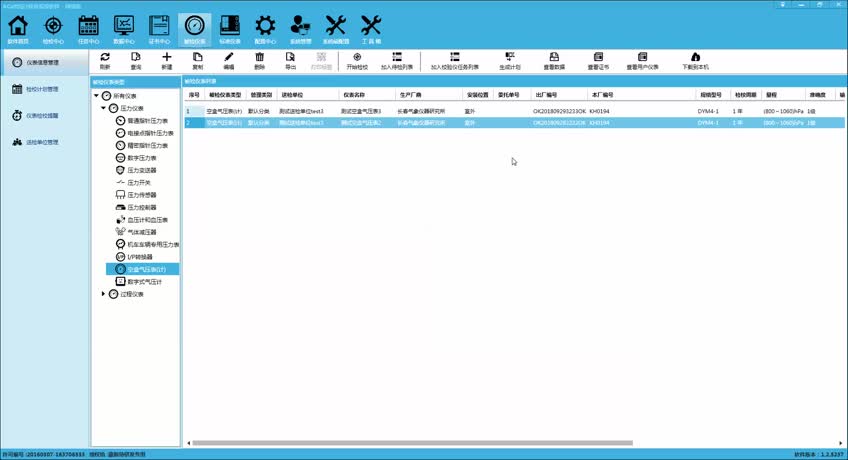Screen dimensions: 848x460
Task: Collapse the 压力仪表 tree node
Action: tap(105, 108)
